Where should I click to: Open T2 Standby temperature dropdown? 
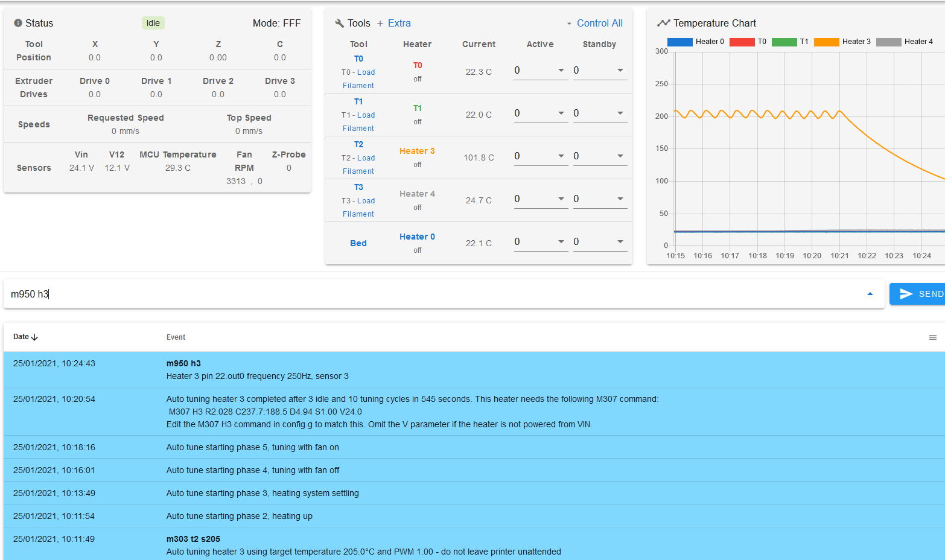point(620,156)
